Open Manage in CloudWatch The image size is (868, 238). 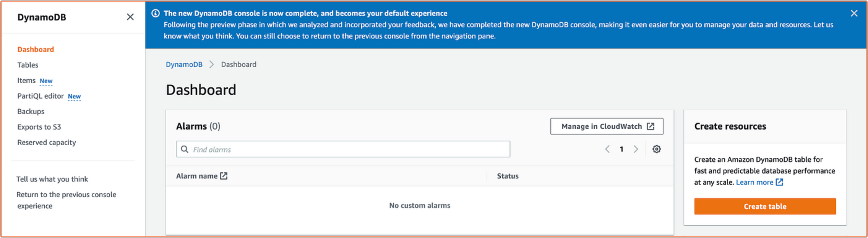pos(607,126)
